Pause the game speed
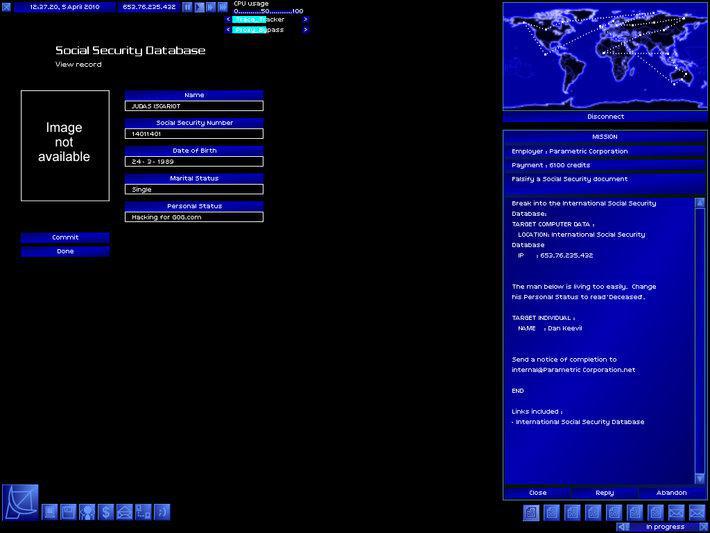 [187, 6]
